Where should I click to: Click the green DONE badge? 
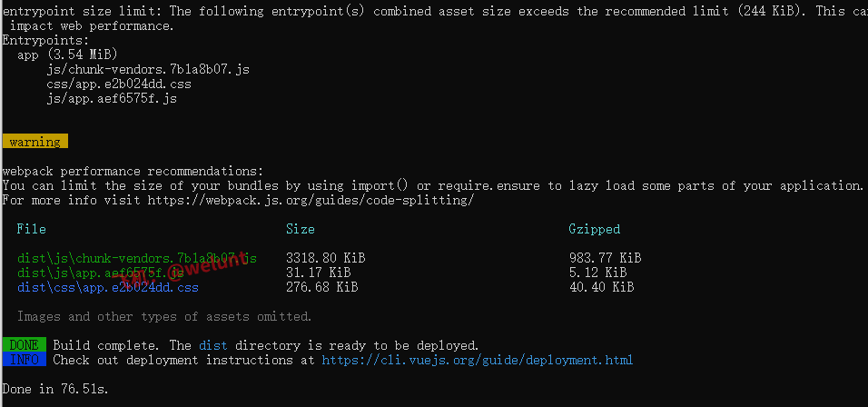24,345
